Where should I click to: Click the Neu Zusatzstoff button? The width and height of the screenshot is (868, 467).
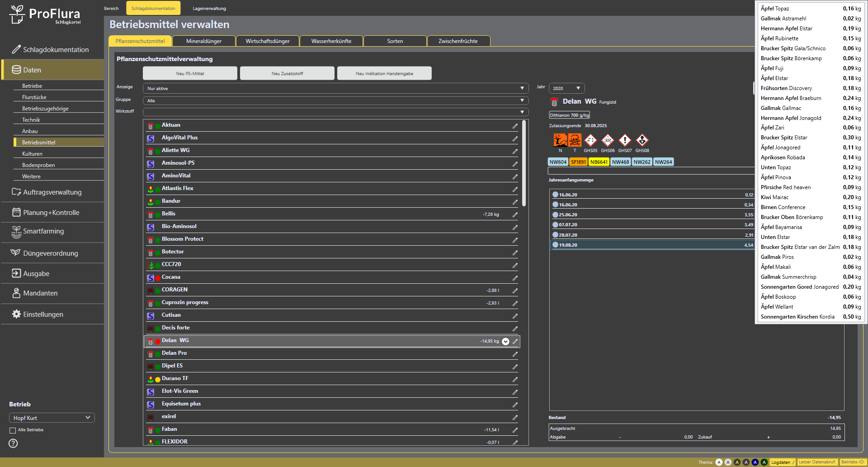tap(287, 73)
